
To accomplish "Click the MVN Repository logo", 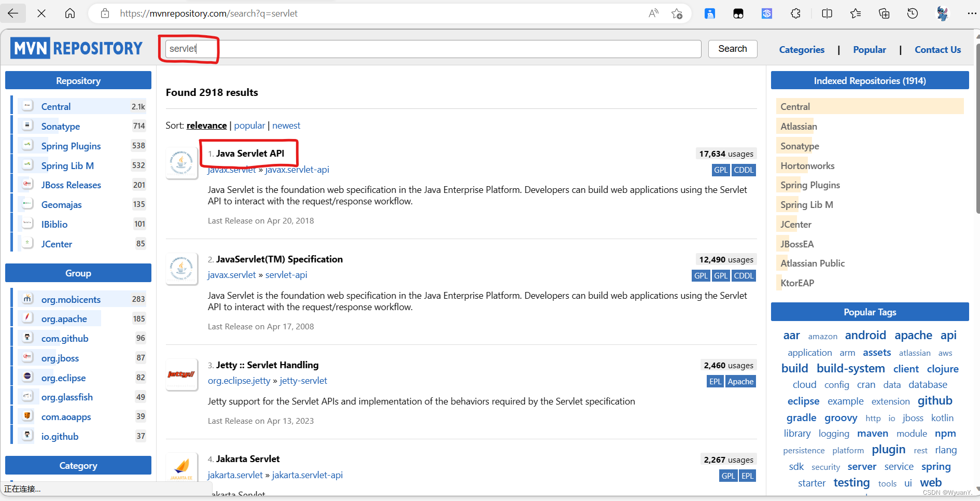I will [x=76, y=48].
